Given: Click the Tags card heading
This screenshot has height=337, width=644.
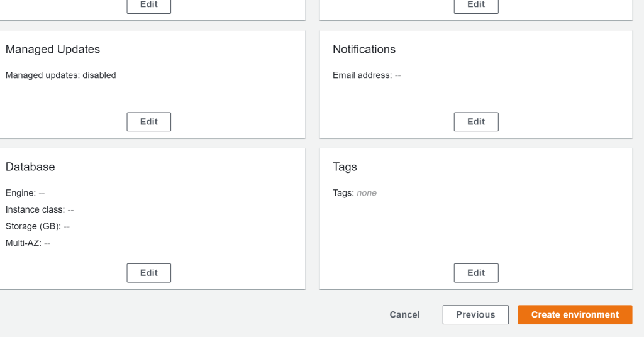Looking at the screenshot, I should [345, 167].
